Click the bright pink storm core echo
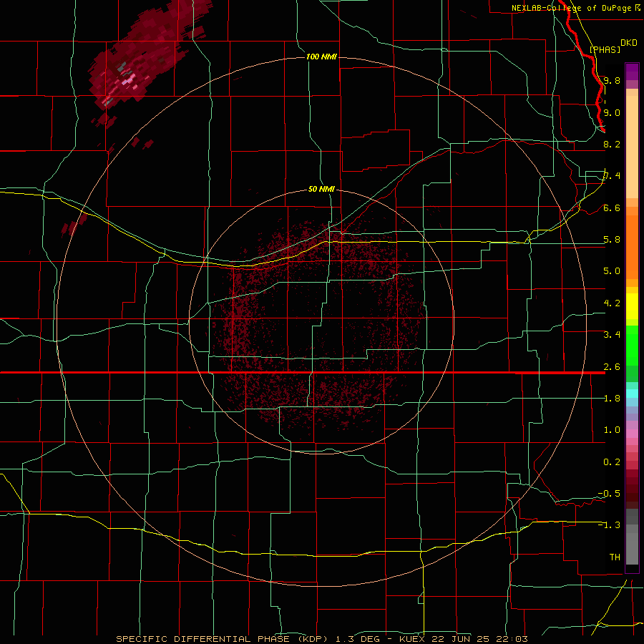644x644 pixels. (x=129, y=79)
